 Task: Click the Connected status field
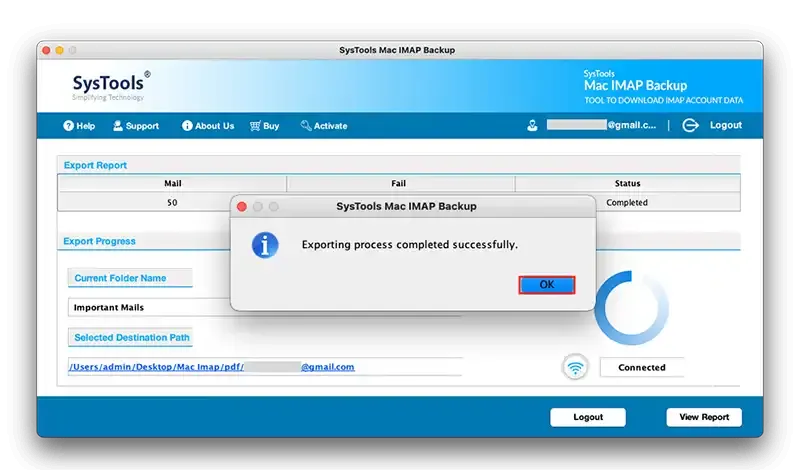(x=641, y=367)
